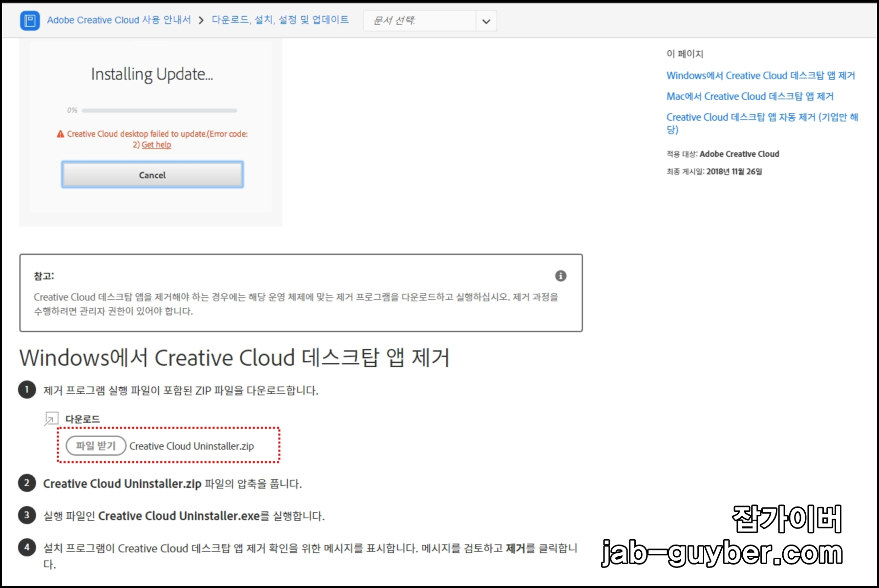The image size is (879, 588).
Task: Click the 적용 대상: Adobe Creative Cloud text
Action: pos(723,154)
